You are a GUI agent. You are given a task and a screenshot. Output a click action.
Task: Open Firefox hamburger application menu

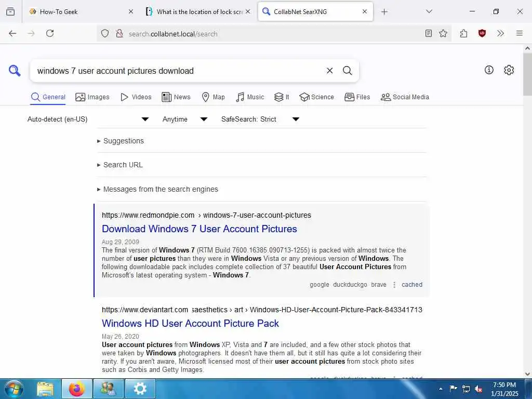pyautogui.click(x=520, y=33)
